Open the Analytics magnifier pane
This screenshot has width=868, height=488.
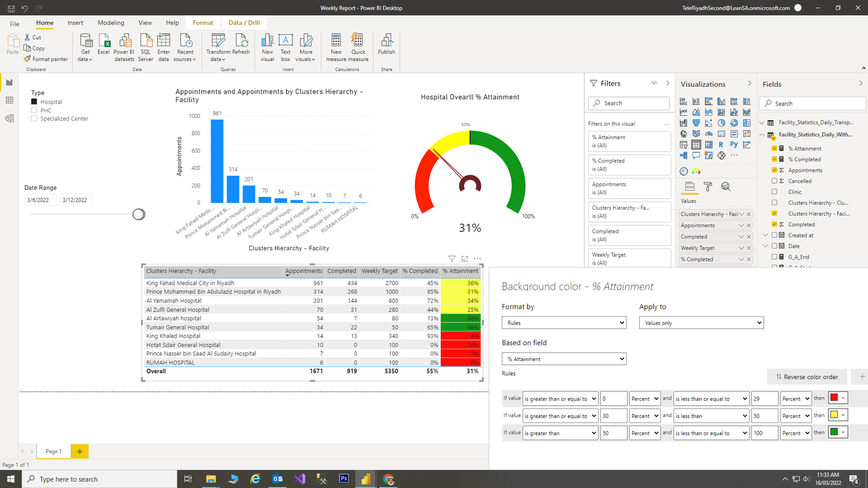point(726,187)
